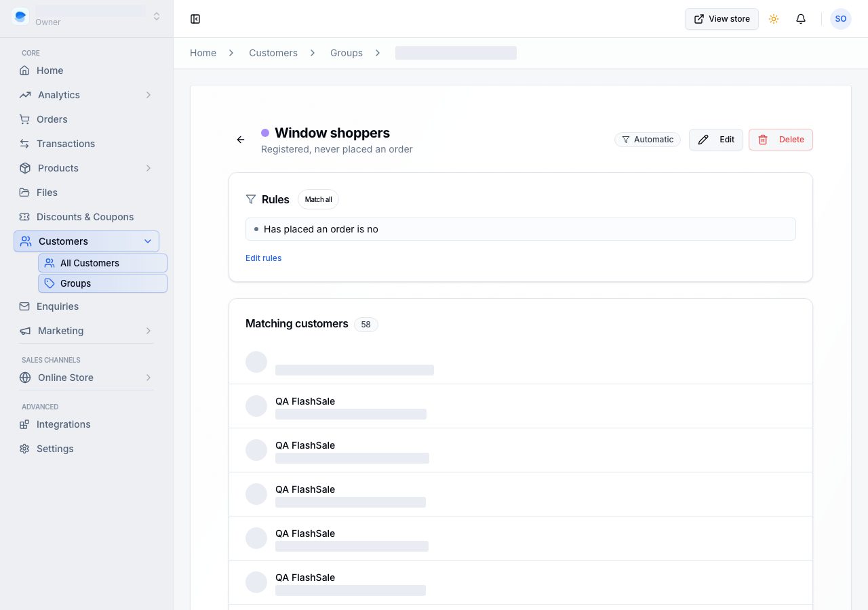The image size is (868, 610).
Task: Click the Groups tag icon
Action: point(50,283)
